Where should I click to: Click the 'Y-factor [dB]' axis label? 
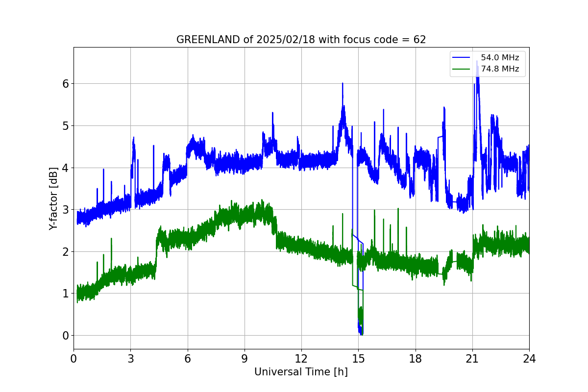[x=53, y=198]
